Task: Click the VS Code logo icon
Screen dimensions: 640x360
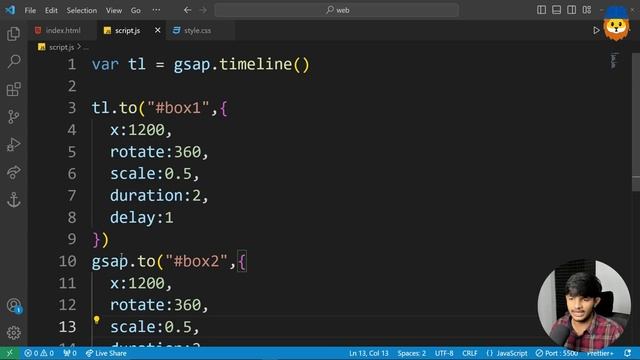Action: click(10, 10)
